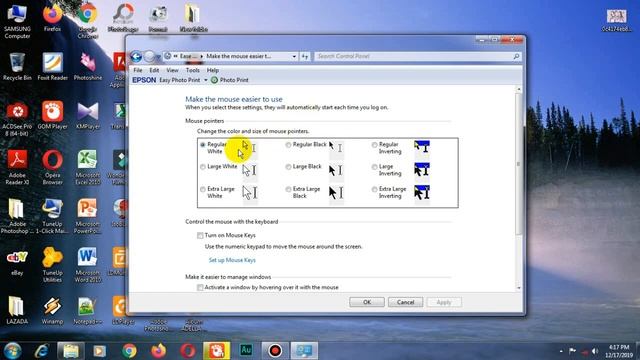Select Extra Large Inverting pointer scheme
Viewport: 640px width, 360px height.
coord(374,189)
